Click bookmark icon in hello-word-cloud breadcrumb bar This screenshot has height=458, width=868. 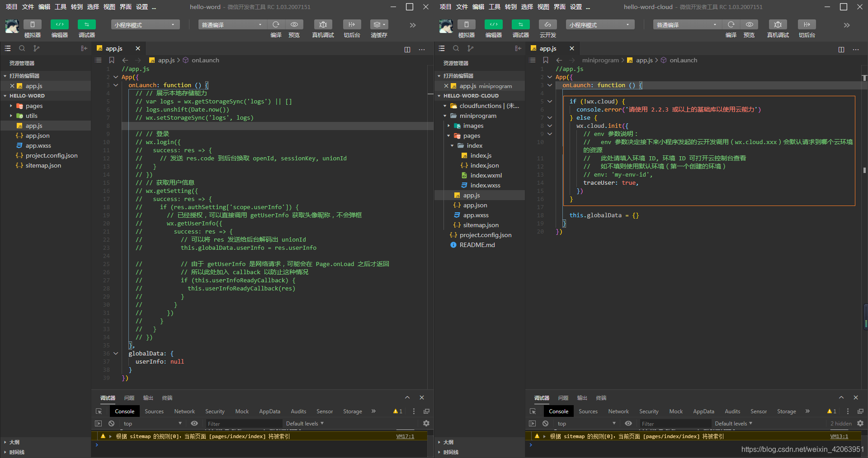point(546,60)
